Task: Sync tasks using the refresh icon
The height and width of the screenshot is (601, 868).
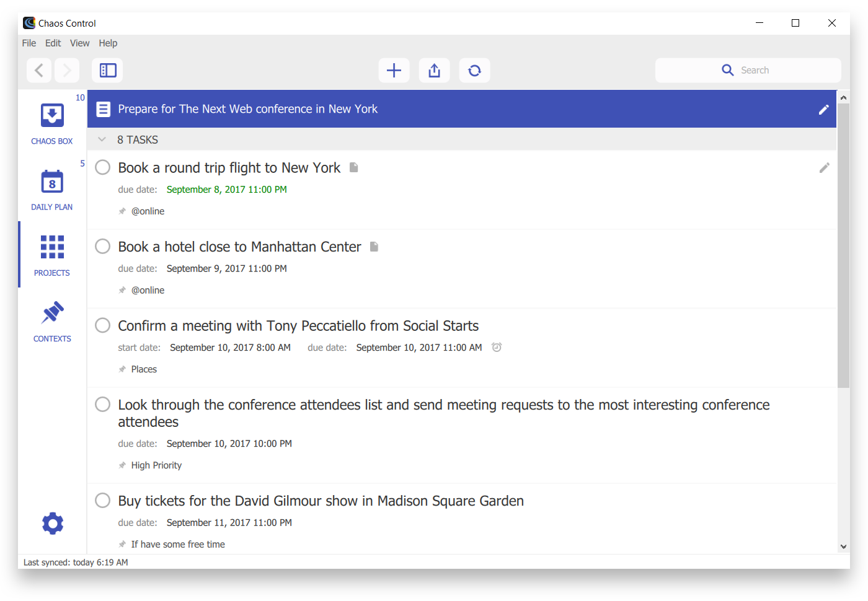Action: tap(474, 71)
